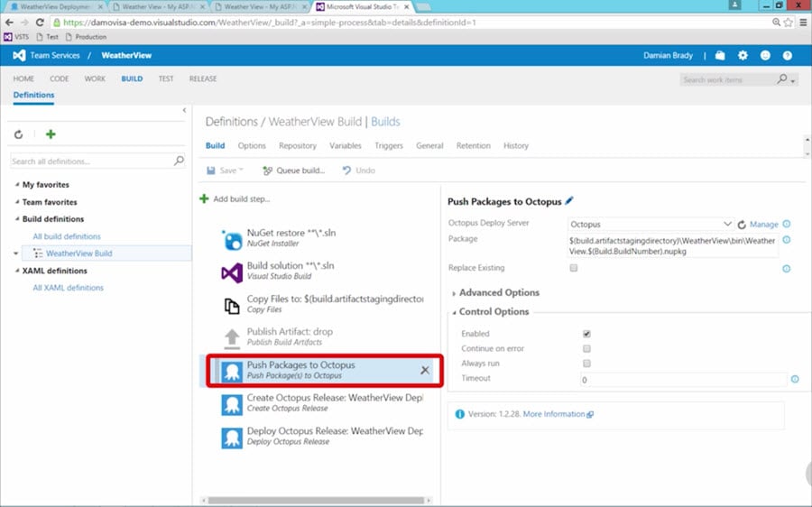Switch to the Retention tab
812x507 pixels.
(474, 145)
